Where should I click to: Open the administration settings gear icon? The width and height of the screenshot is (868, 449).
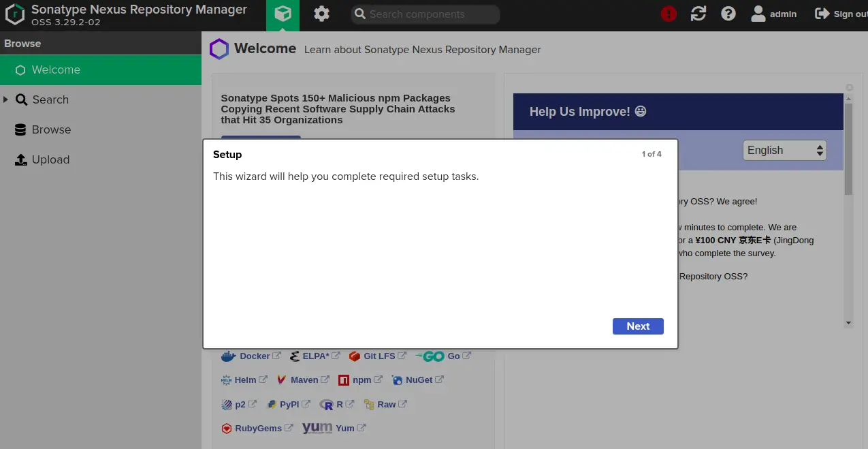coord(321,14)
